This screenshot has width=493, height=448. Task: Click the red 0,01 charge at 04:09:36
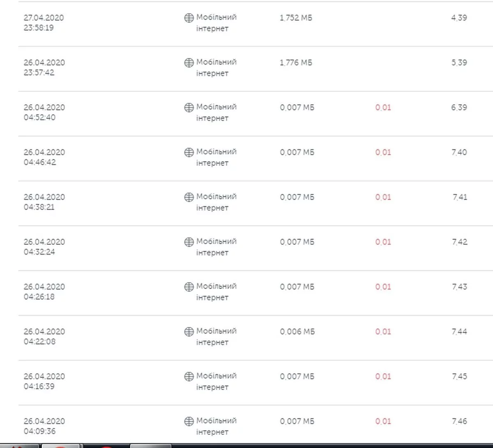point(383,421)
